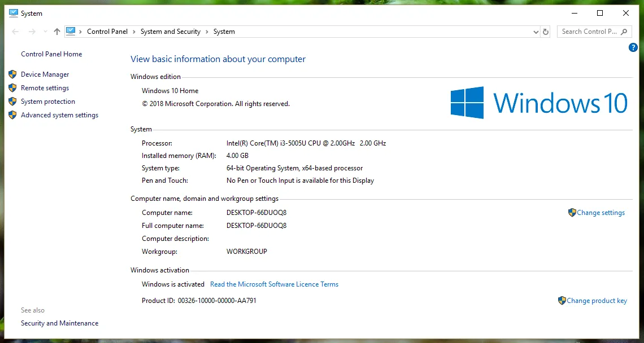Click the Up directory arrow
The width and height of the screenshot is (644, 343).
click(56, 32)
